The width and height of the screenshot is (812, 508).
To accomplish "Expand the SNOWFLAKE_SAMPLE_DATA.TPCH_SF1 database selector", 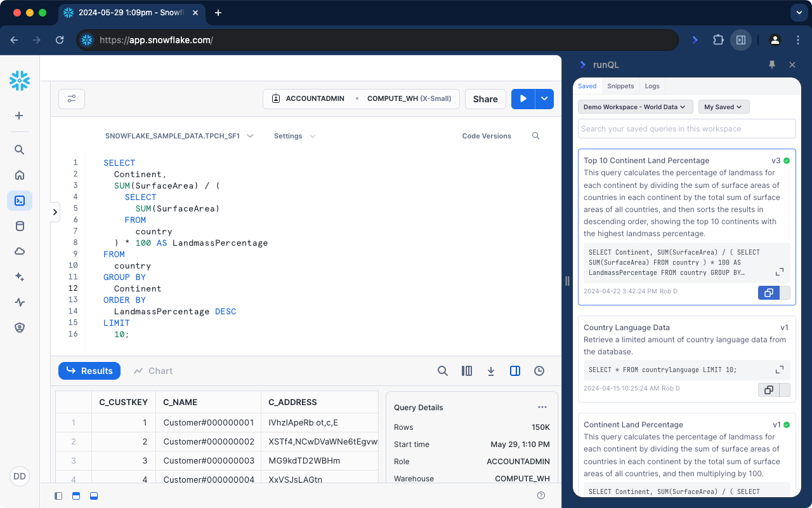I will [x=179, y=136].
